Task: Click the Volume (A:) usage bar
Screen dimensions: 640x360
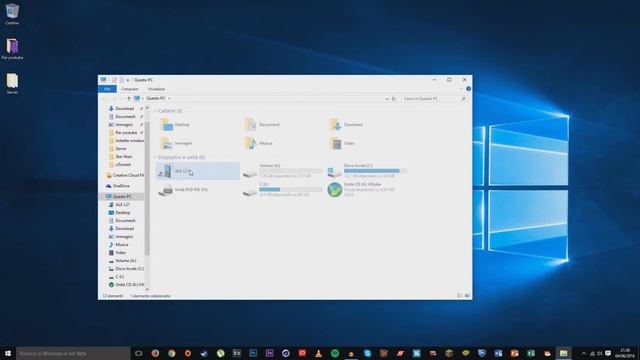Action: [291, 171]
